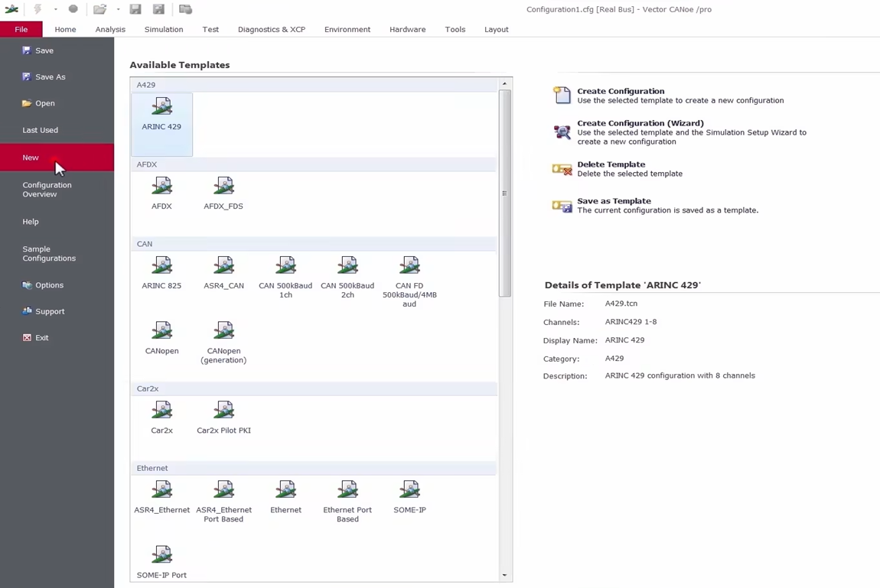
Task: Select CAN 500kBaud 1ch template
Action: click(285, 278)
